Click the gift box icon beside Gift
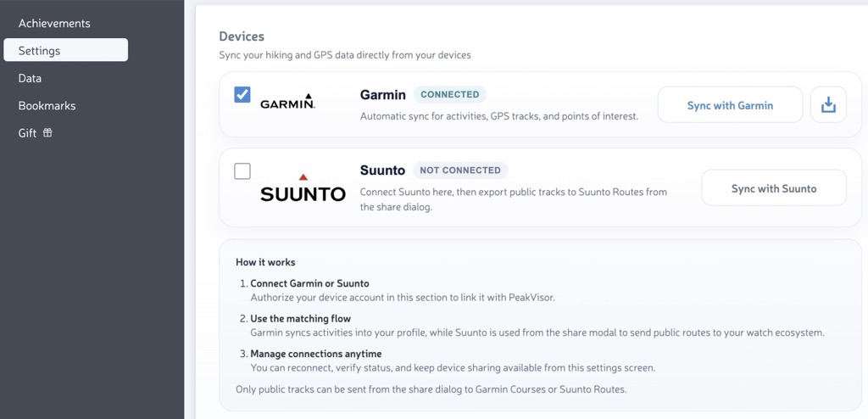Viewport: 868px width, 419px height. pos(47,132)
